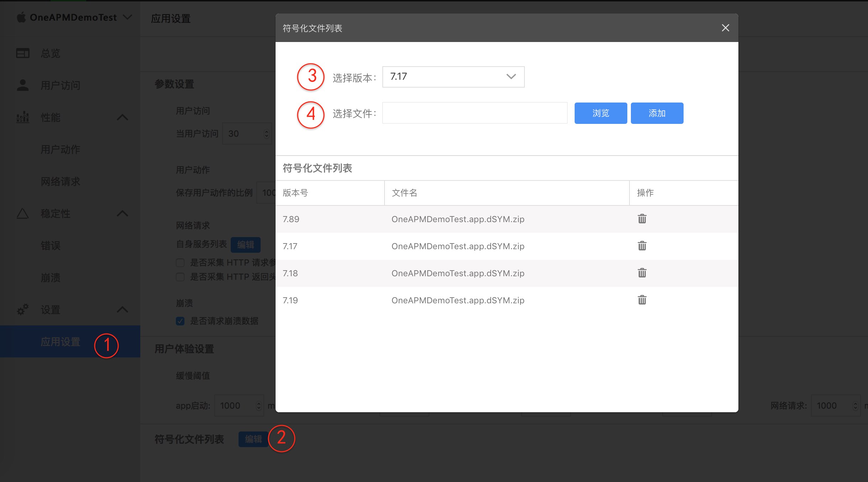The height and width of the screenshot is (482, 868).
Task: Click the 用户访问 person icon
Action: tap(23, 85)
